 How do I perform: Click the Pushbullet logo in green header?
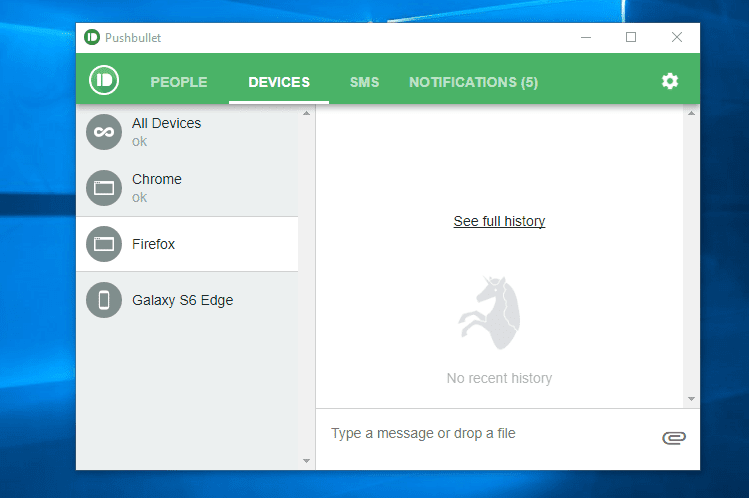tap(104, 80)
